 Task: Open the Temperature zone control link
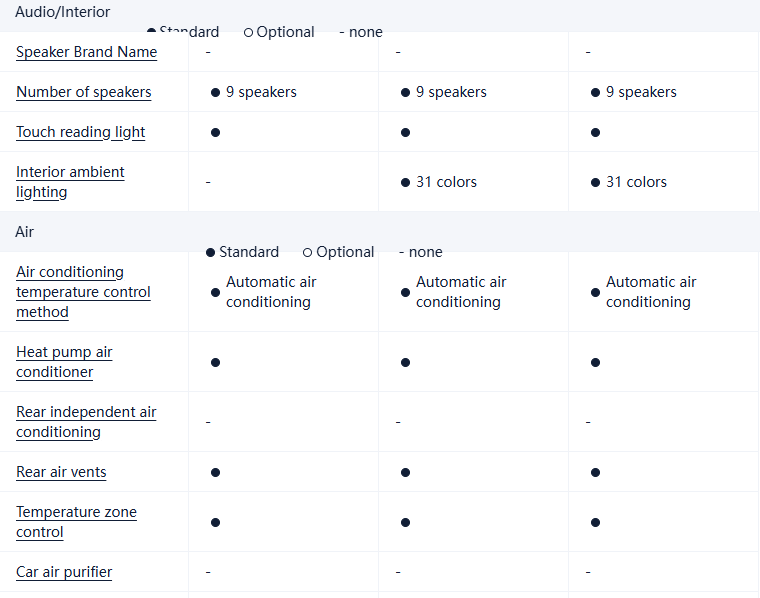(x=76, y=522)
